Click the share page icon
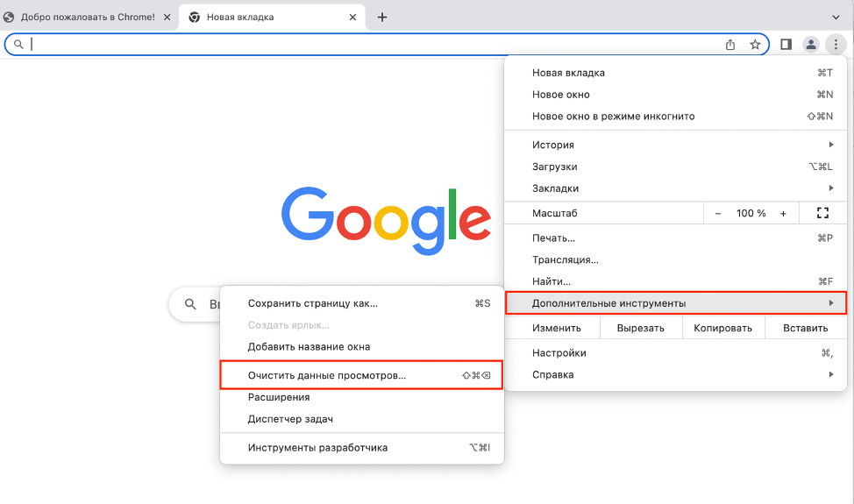The height and width of the screenshot is (504, 854). 730,45
